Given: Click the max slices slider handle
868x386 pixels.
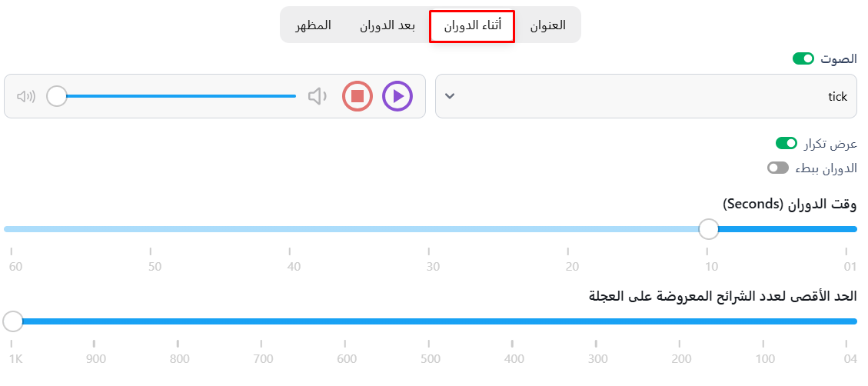Looking at the screenshot, I should pos(13,321).
